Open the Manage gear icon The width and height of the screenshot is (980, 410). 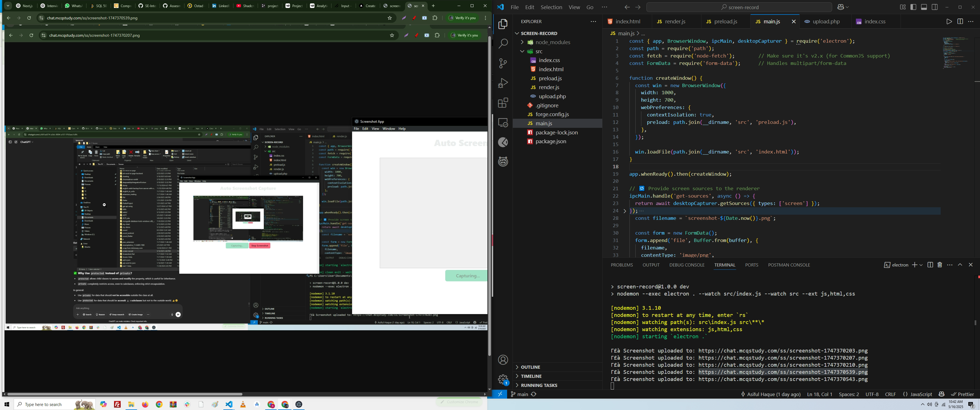[503, 379]
